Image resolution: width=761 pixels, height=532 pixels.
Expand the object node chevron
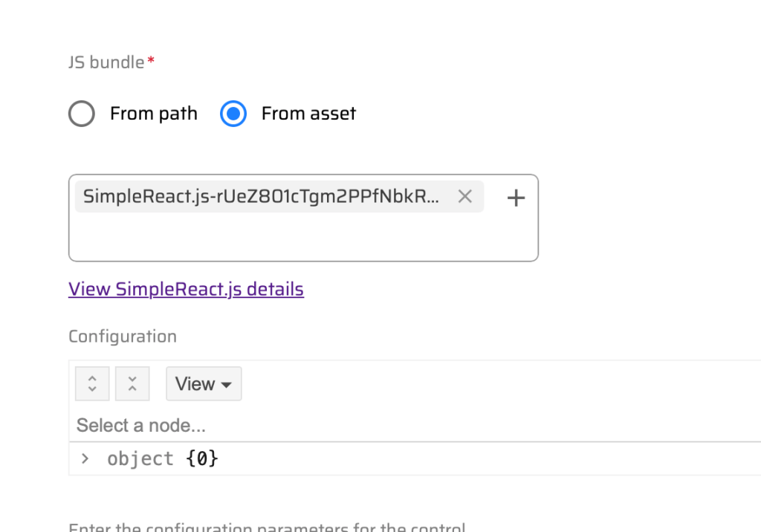pos(85,458)
